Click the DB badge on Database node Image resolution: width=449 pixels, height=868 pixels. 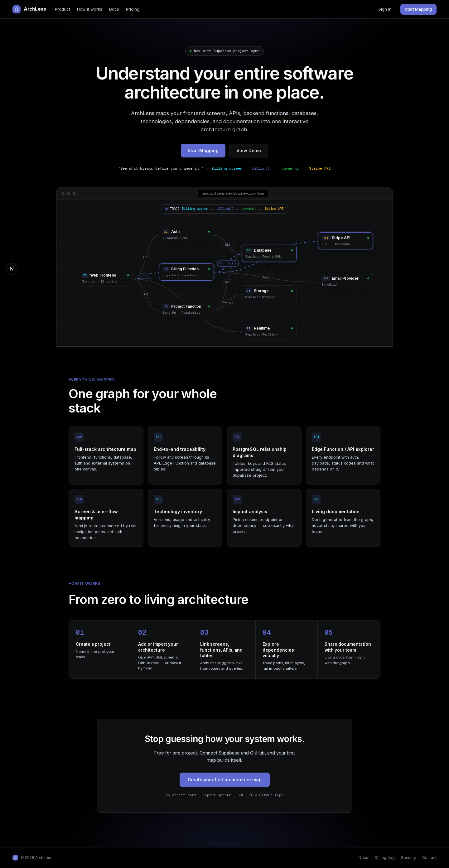(249, 250)
